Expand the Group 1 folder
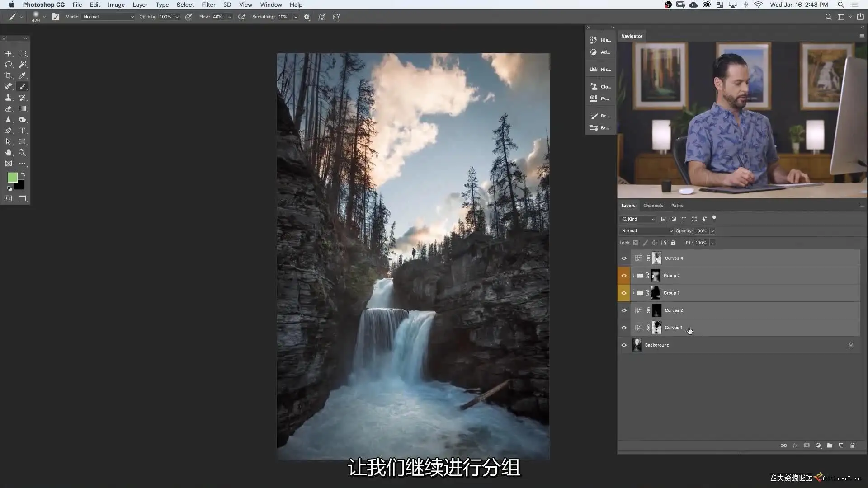Image resolution: width=868 pixels, height=488 pixels. coord(633,293)
